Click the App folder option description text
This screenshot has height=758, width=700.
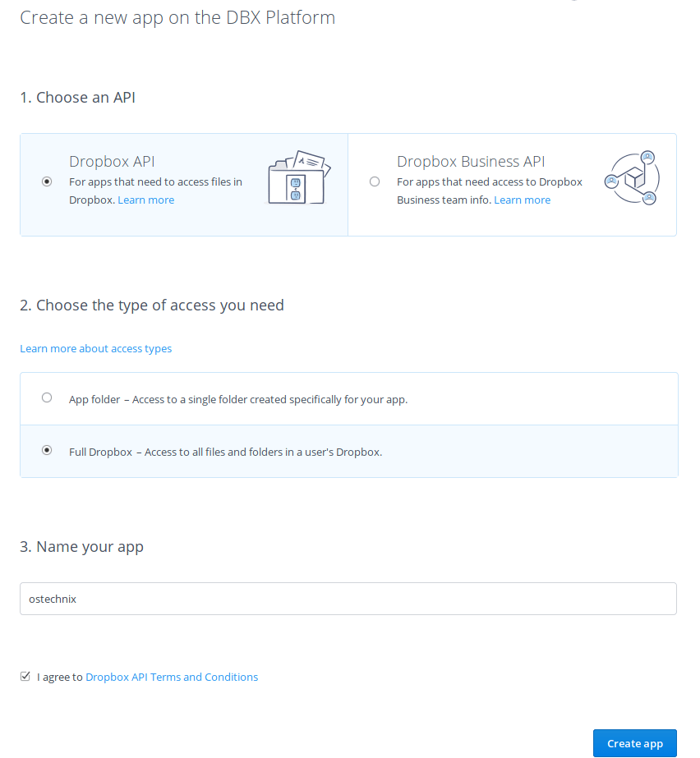pos(238,400)
